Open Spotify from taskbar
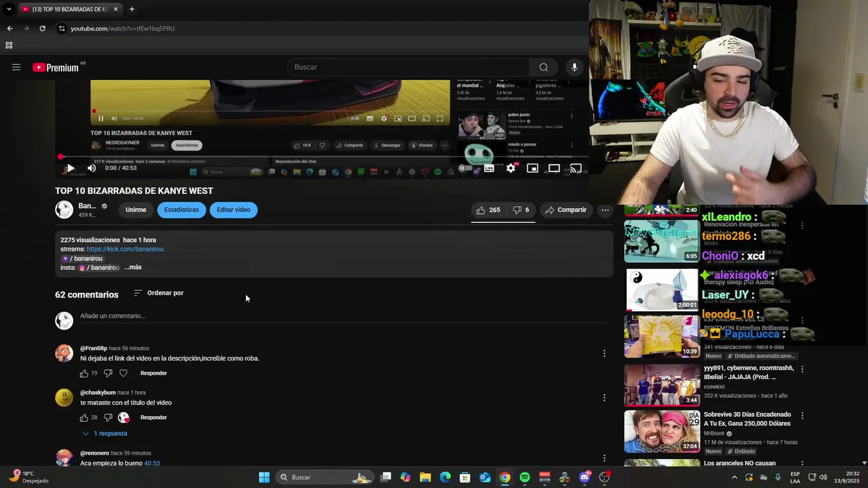The height and width of the screenshot is (488, 868). click(x=525, y=477)
